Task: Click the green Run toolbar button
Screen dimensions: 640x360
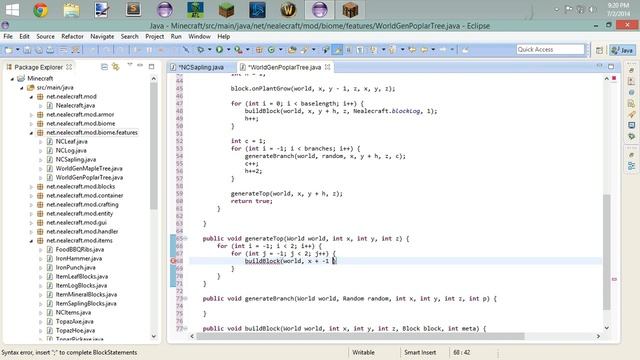Action: tap(219, 50)
